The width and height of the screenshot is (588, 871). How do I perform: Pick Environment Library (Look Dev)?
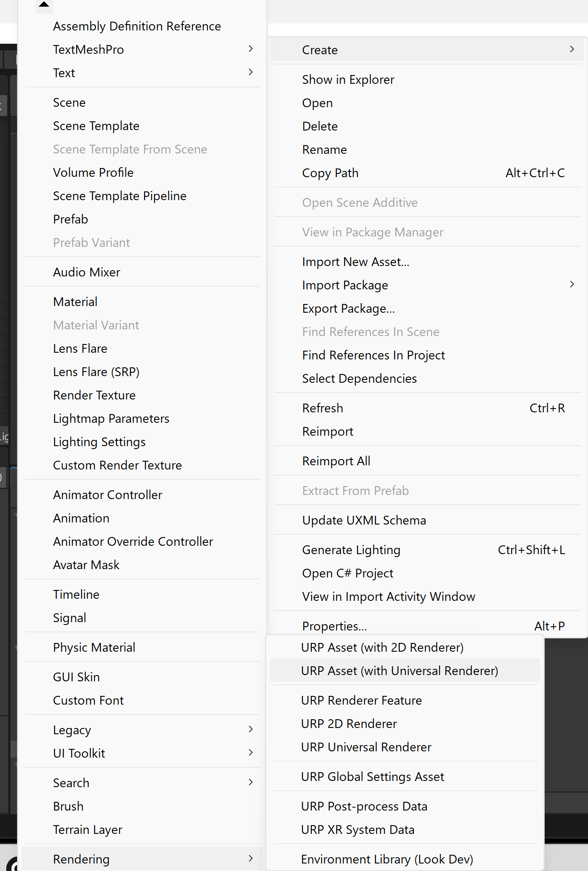click(x=387, y=859)
